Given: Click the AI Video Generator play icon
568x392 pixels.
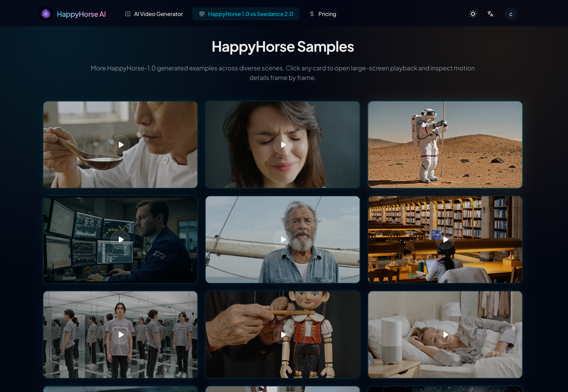Looking at the screenshot, I should tap(128, 14).
